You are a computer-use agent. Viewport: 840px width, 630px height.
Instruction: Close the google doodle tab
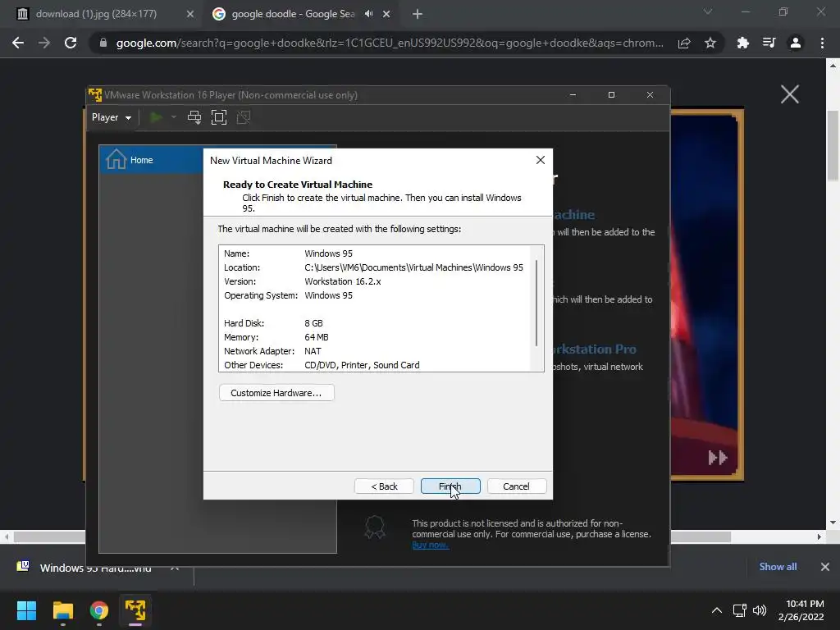coord(386,14)
